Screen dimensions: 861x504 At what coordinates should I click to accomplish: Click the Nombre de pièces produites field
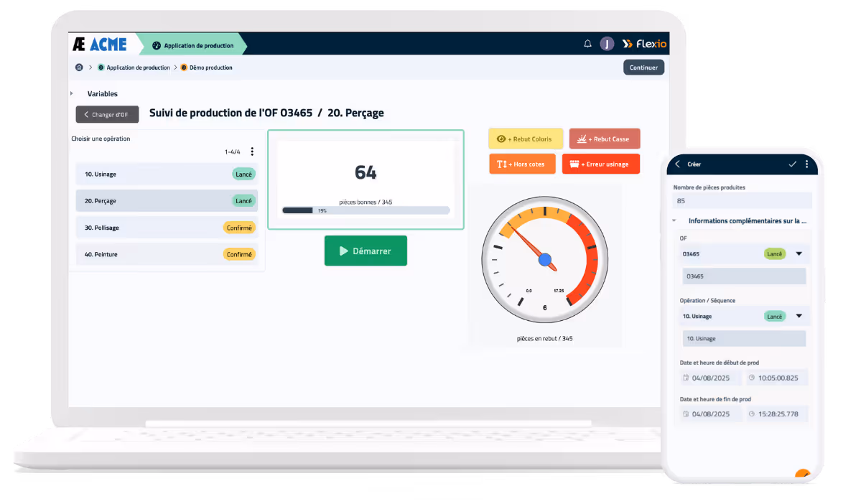(742, 200)
